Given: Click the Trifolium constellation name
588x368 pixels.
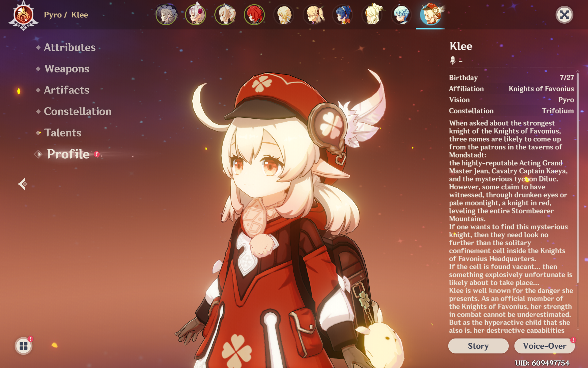Looking at the screenshot, I should tap(558, 111).
